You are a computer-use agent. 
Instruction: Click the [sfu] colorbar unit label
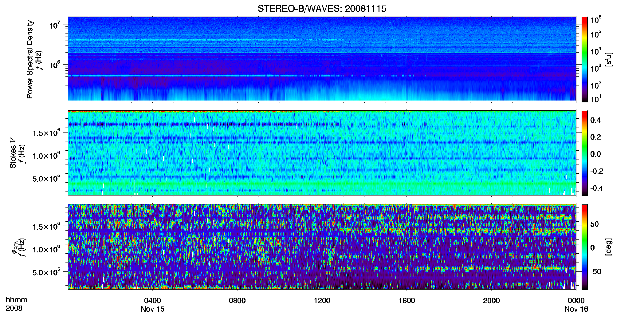[x=608, y=59]
